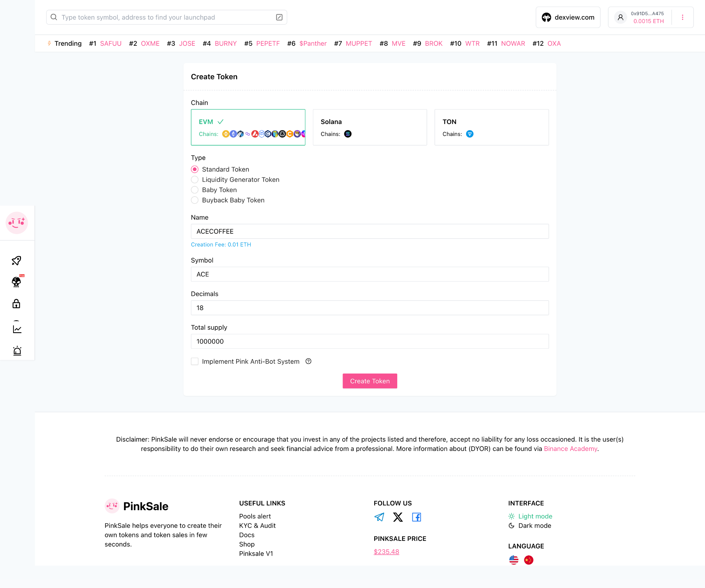The width and height of the screenshot is (705, 588).
Task: Open the three-dot menu near wallet address
Action: [x=683, y=17]
